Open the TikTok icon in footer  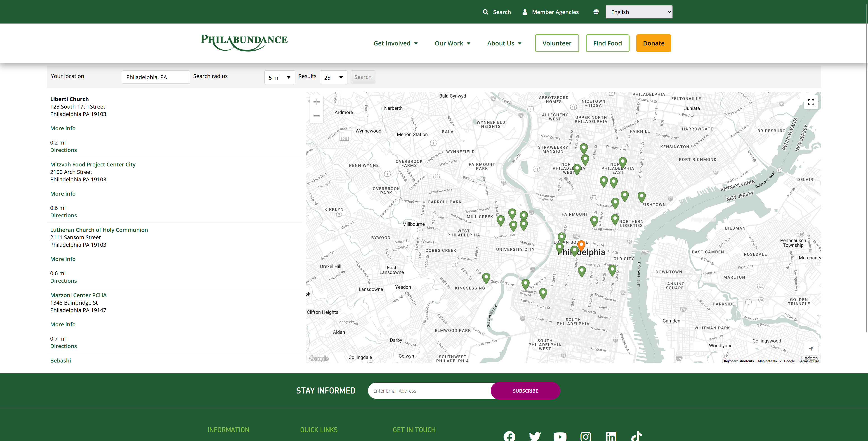click(x=637, y=436)
